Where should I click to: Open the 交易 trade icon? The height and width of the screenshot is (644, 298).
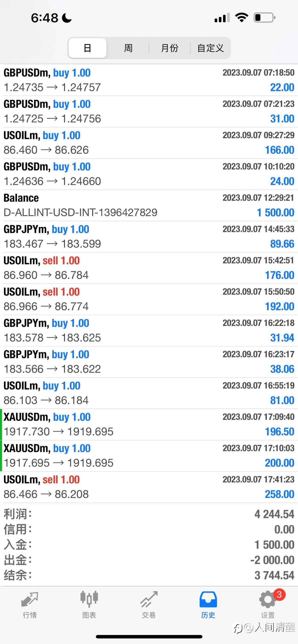pyautogui.click(x=149, y=599)
